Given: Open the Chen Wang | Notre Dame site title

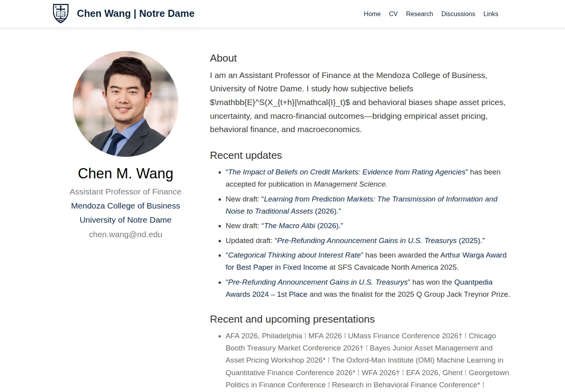Looking at the screenshot, I should coord(136,14).
